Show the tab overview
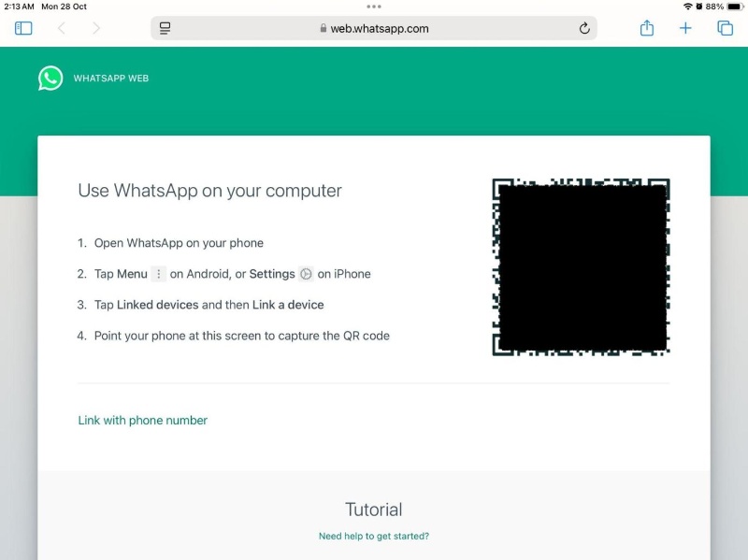748x560 pixels. (x=725, y=29)
